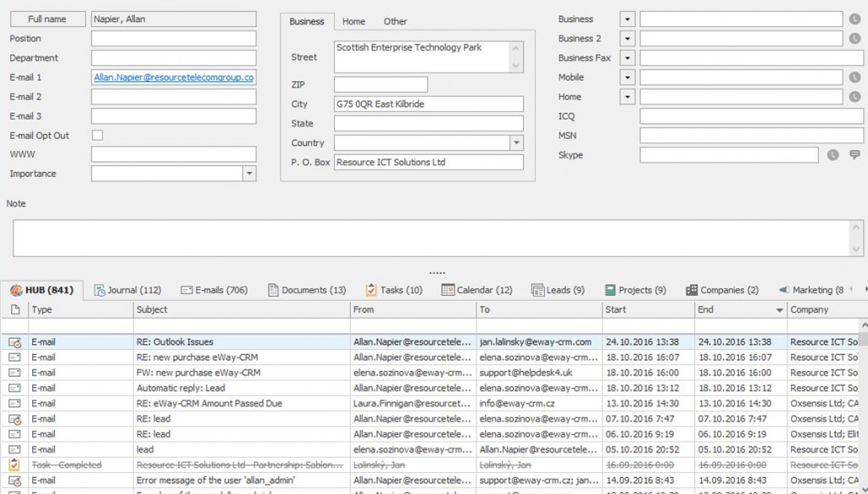Click the Business phone call icon
The image size is (868, 494).
click(854, 19)
